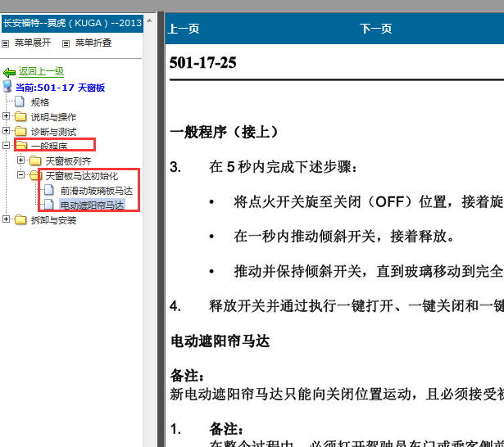Go to 下一页 next page
The height and width of the screenshot is (447, 504).
(376, 29)
